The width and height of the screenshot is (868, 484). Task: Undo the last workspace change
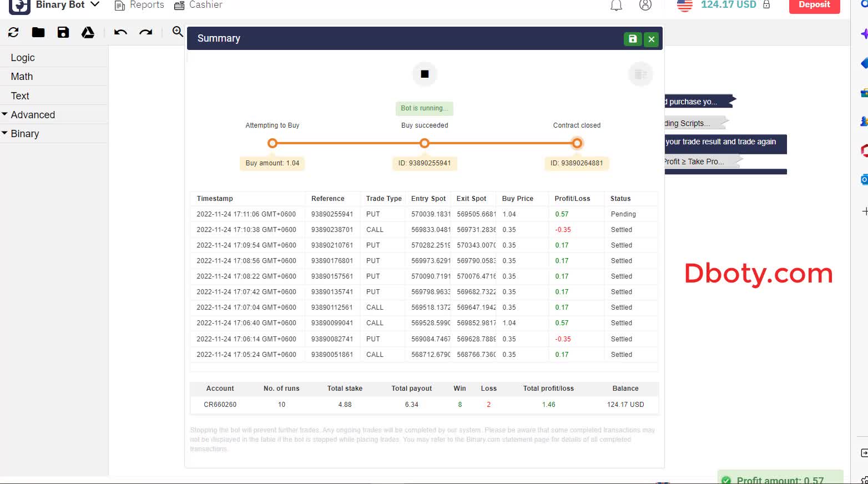pyautogui.click(x=120, y=32)
